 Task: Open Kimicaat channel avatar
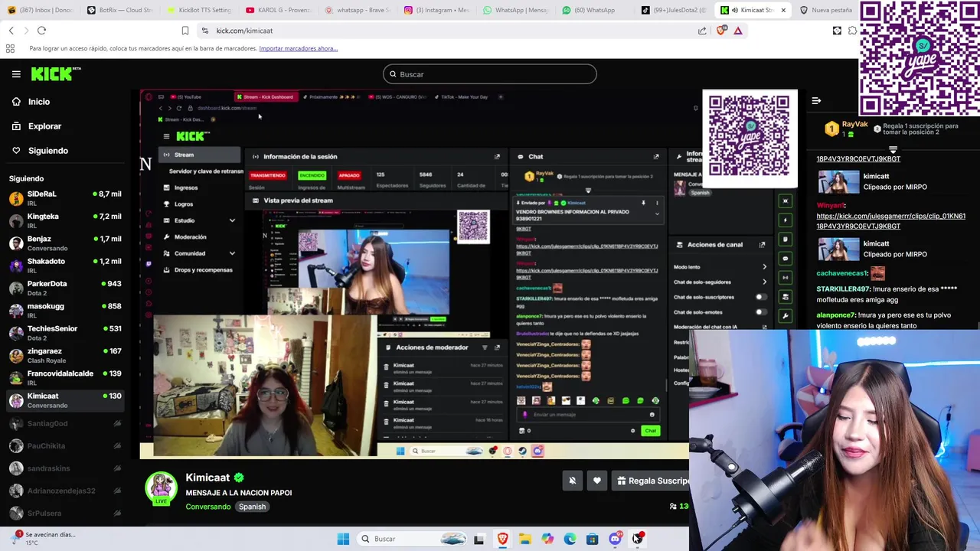162,488
